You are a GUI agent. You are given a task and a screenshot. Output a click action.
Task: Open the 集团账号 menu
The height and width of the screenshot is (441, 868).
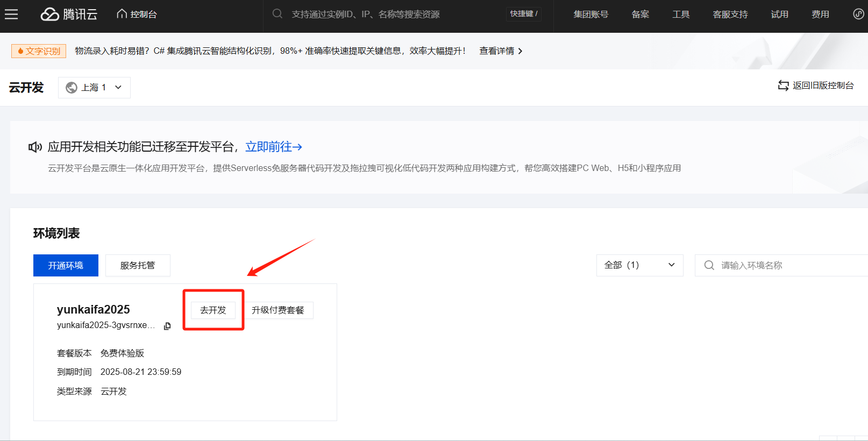[x=590, y=15]
